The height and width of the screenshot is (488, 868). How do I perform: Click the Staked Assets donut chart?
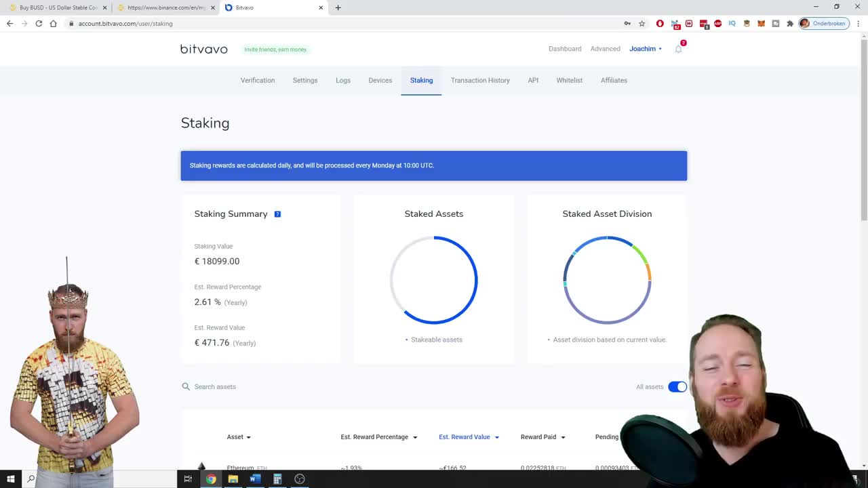pyautogui.click(x=434, y=280)
